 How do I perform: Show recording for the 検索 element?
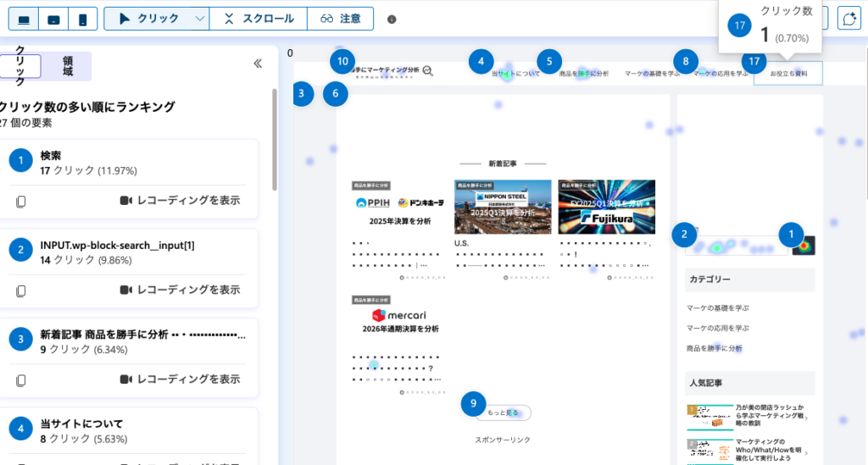click(180, 201)
